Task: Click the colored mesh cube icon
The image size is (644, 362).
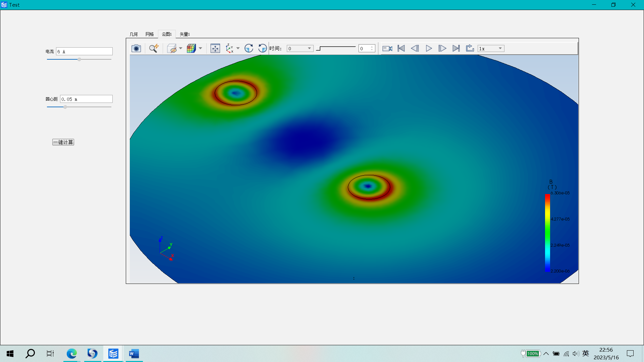Action: point(191,48)
